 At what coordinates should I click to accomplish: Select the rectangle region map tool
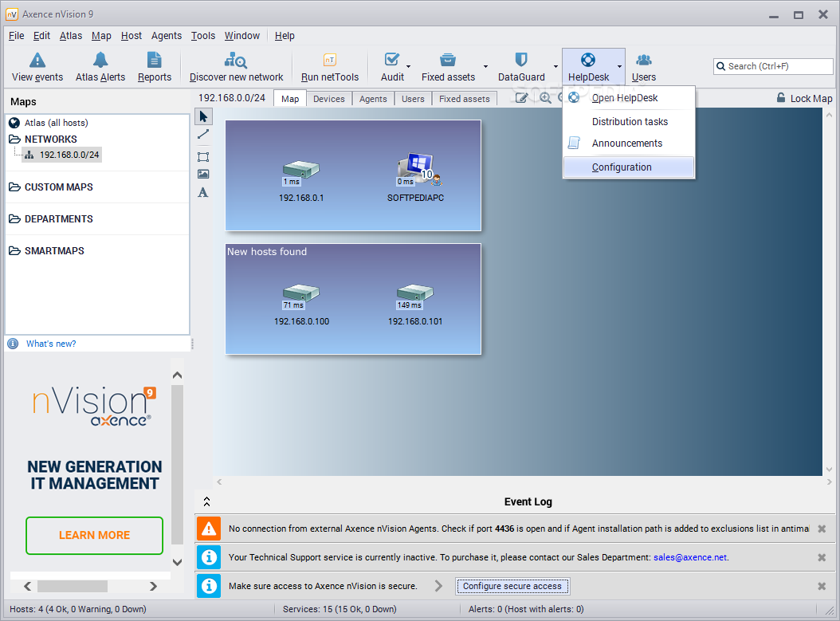(203, 157)
